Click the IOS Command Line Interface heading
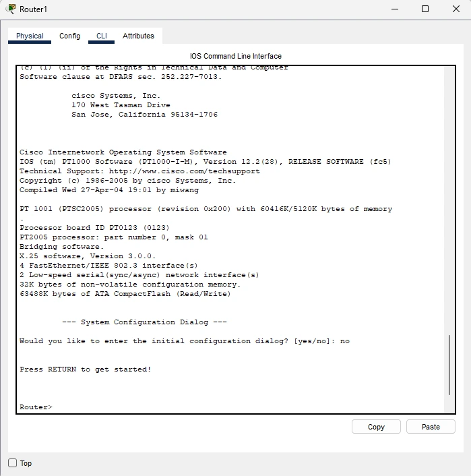 235,56
